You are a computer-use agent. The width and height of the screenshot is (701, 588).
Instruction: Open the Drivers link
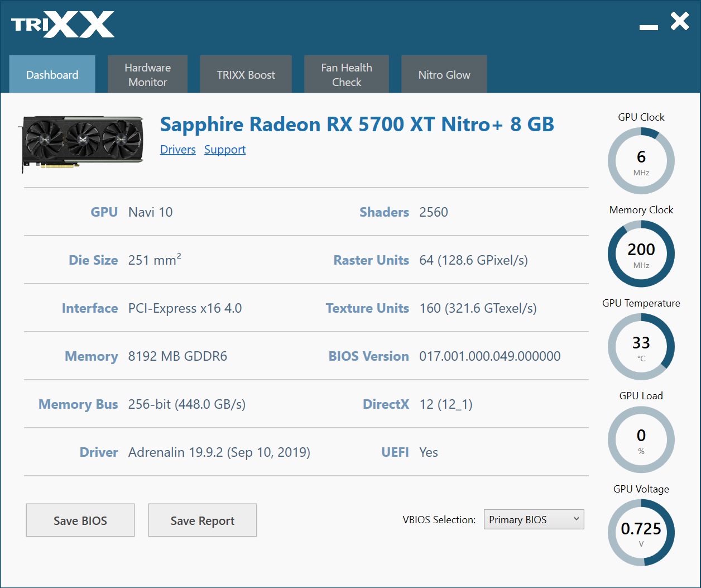(x=178, y=150)
